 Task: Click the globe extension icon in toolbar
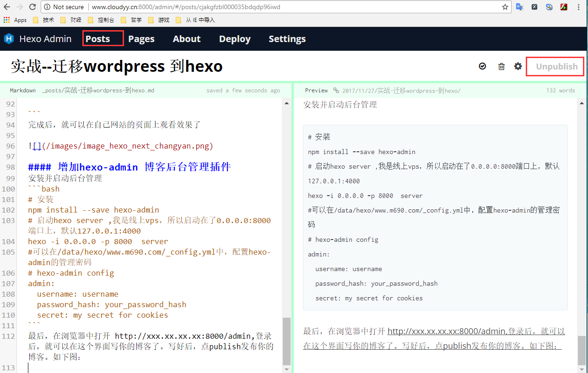click(549, 7)
